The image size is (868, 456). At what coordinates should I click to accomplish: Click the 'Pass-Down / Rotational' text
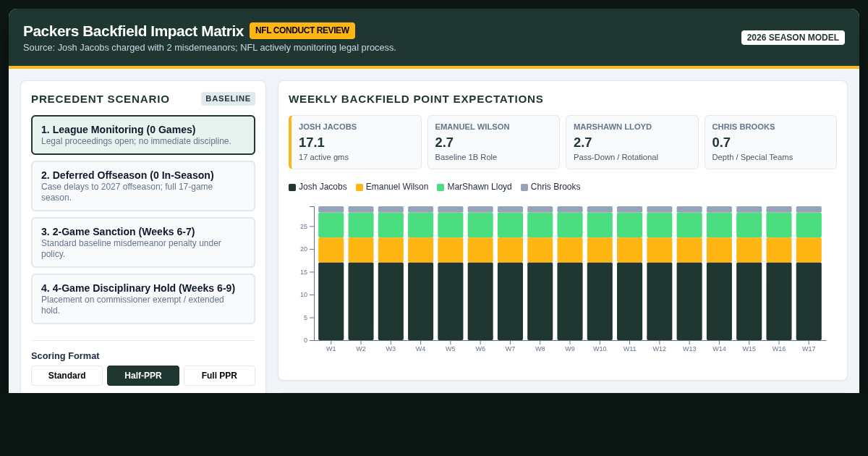(616, 157)
